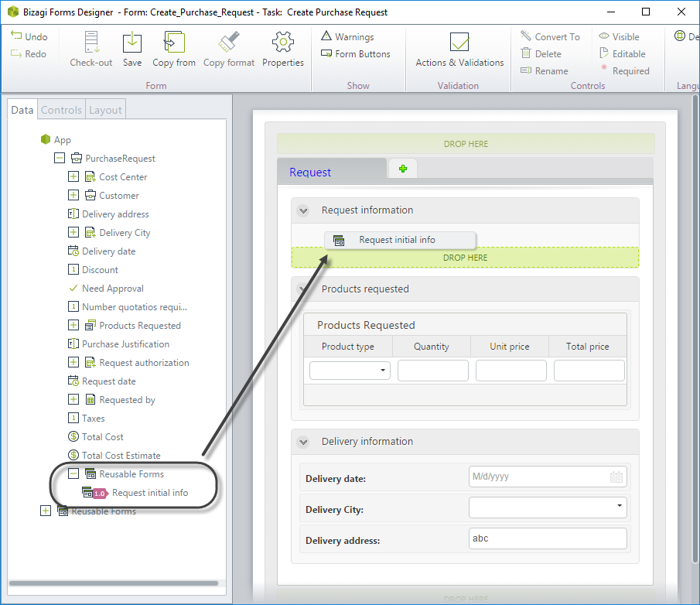Open form Properties gear
Image resolution: width=700 pixels, height=605 pixels.
283,43
